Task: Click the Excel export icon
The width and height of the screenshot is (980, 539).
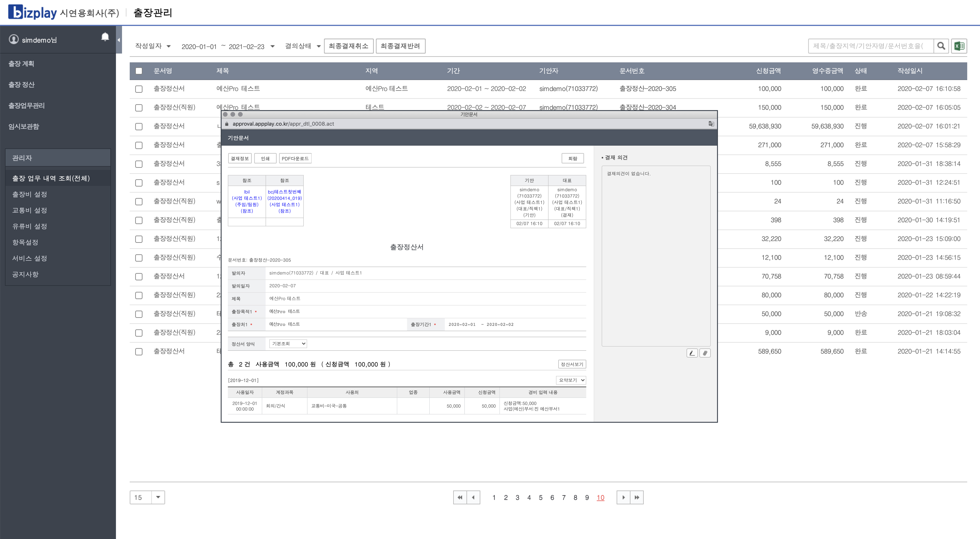Action: 959,46
